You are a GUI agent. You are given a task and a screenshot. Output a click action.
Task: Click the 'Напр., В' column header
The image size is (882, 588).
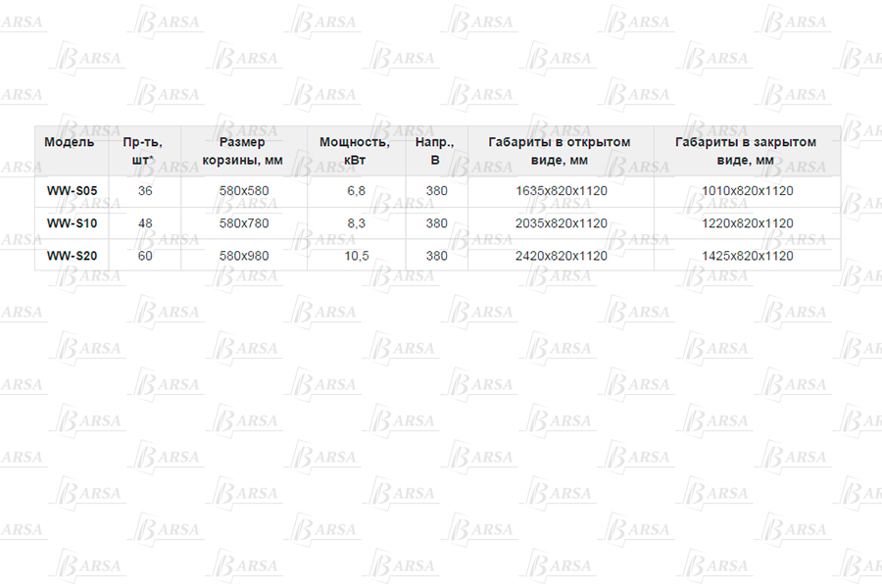click(436, 151)
